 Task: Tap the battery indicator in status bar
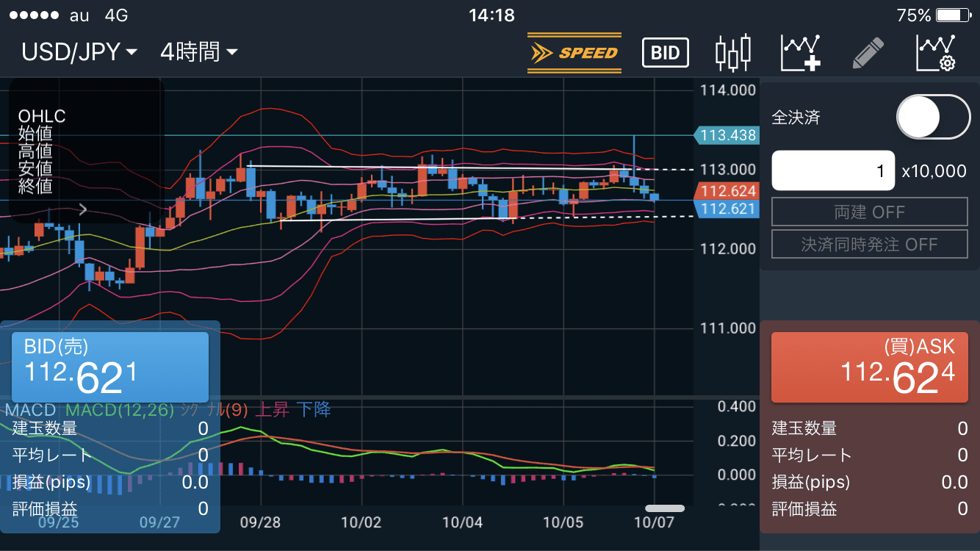tap(954, 15)
